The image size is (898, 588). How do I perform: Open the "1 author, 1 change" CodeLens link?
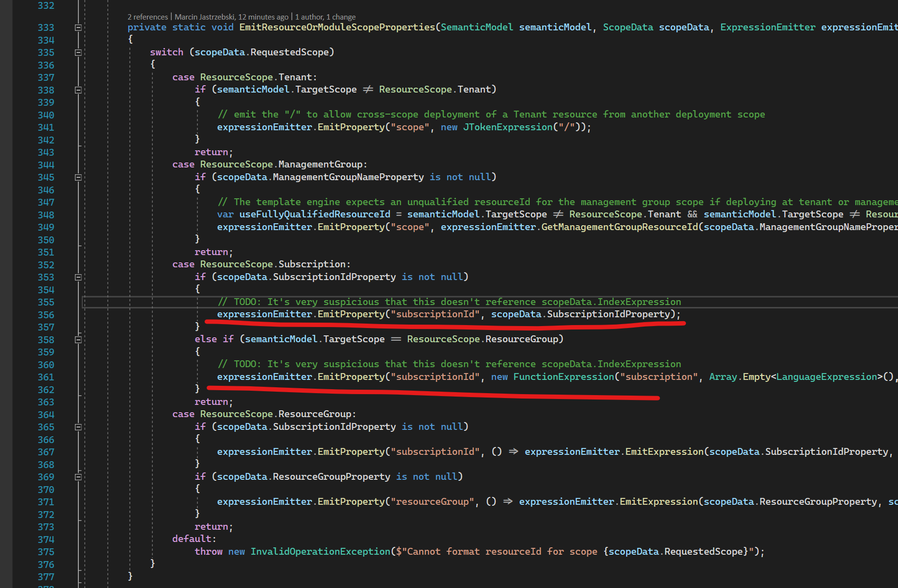pyautogui.click(x=325, y=16)
